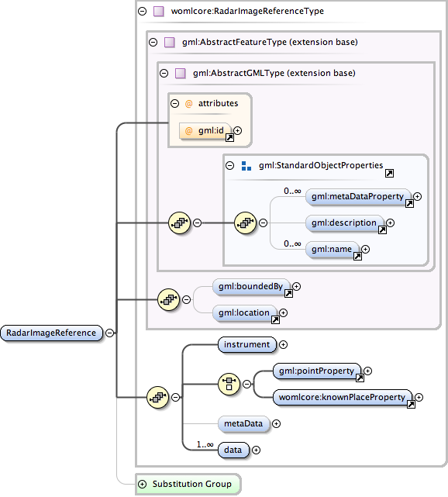Image resolution: width=448 pixels, height=497 pixels.
Task: Click the gml:AbstractGMLType (extension base) label
Action: pyautogui.click(x=274, y=73)
